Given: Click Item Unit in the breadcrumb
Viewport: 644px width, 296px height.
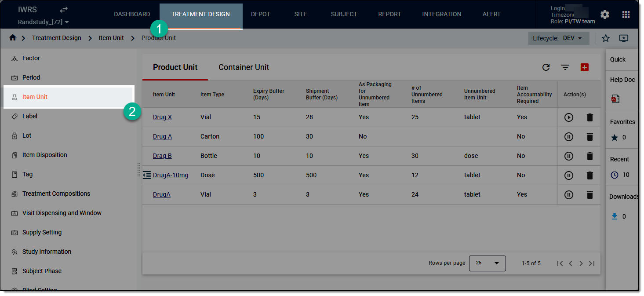Looking at the screenshot, I should [111, 38].
